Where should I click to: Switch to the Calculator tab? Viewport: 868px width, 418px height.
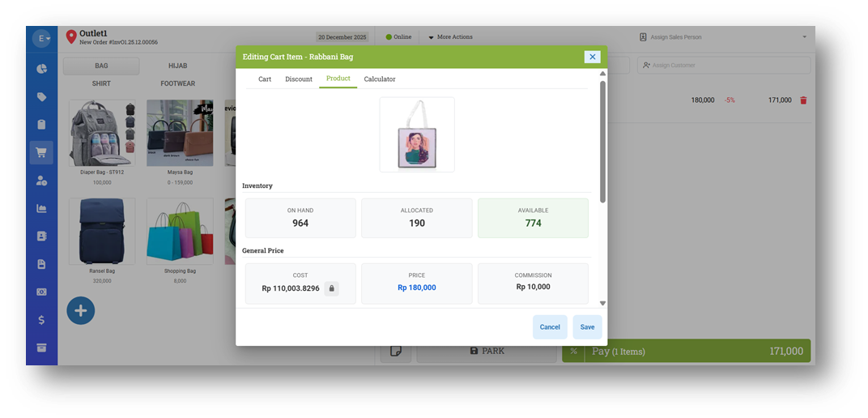pyautogui.click(x=380, y=79)
